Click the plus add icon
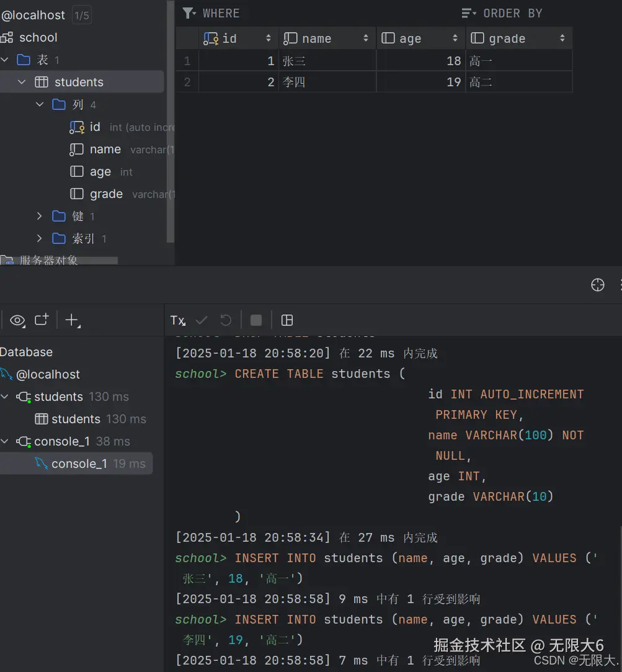This screenshot has width=622, height=672. [x=72, y=320]
